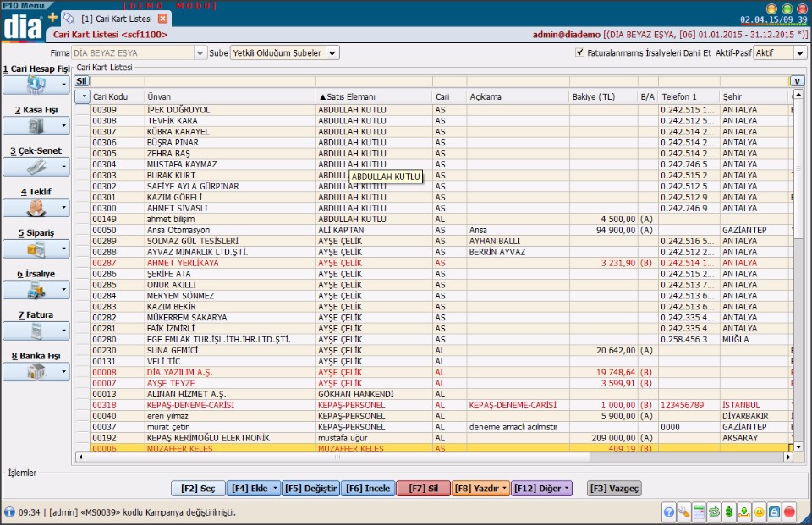The image size is (812, 525).
Task: Open the green dollar currency icon
Action: (729, 512)
